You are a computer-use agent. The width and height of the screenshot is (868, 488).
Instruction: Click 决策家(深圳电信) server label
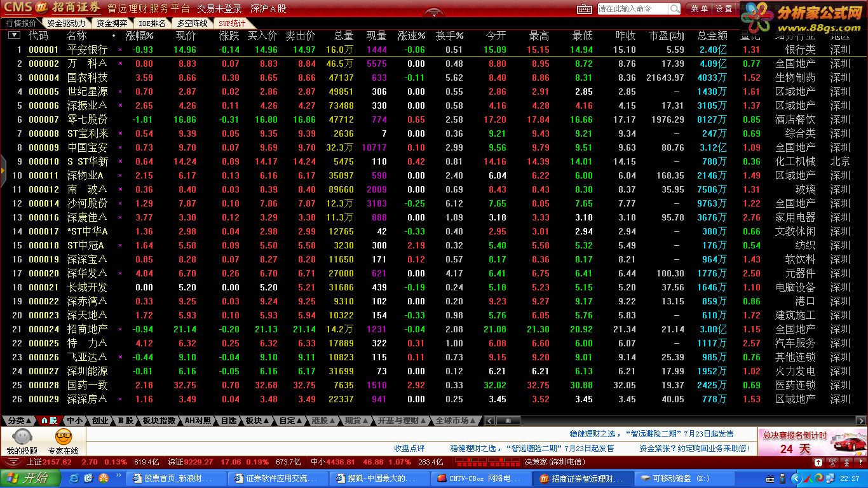click(555, 462)
